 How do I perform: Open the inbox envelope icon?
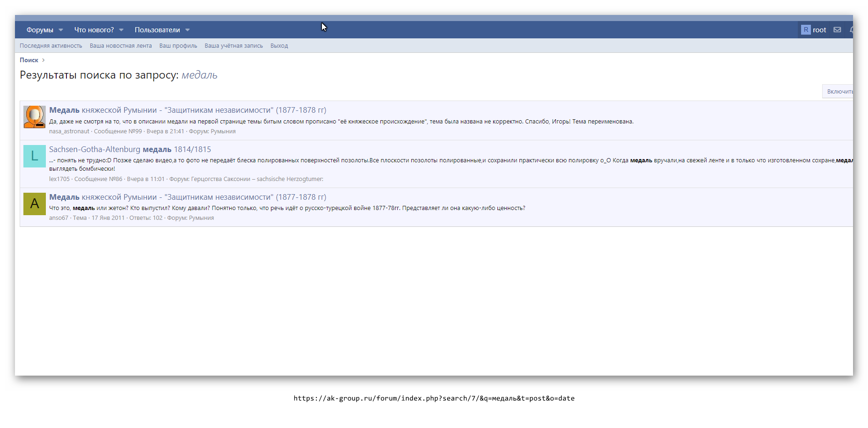pos(837,29)
